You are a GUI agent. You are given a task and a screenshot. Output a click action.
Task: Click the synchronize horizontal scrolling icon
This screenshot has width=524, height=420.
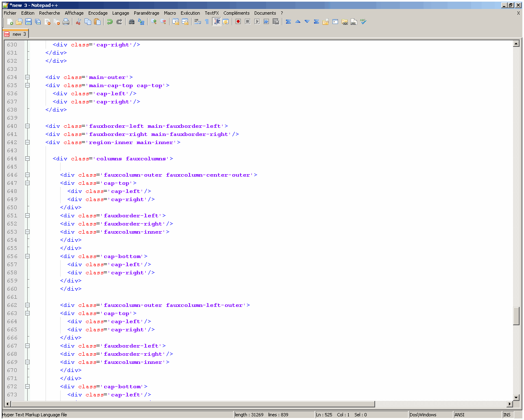[x=185, y=22]
